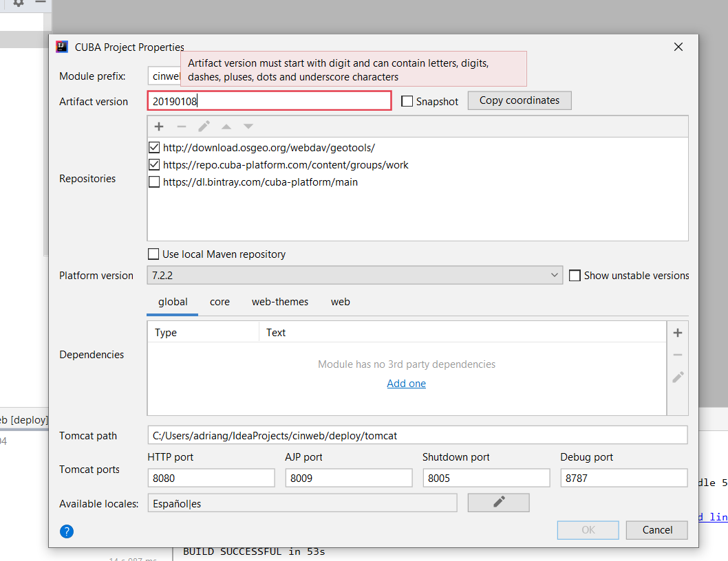Open Platform version 7.2.2 dropdown

coord(355,275)
